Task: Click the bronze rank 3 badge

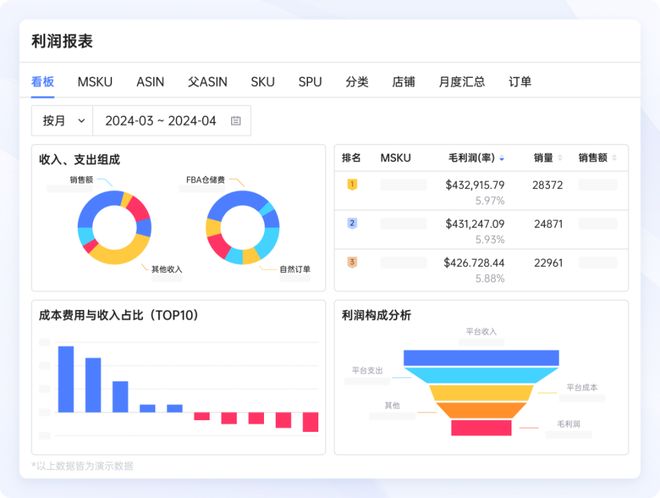Action: click(x=351, y=262)
